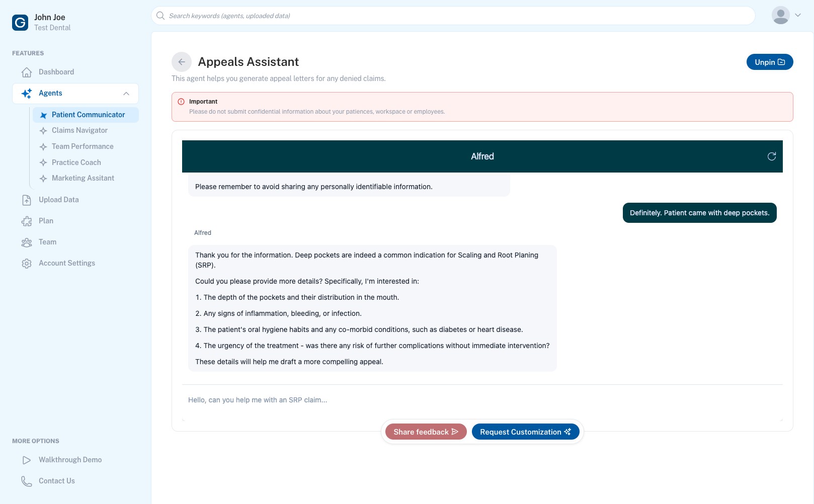Click the small Alfred sender label

[x=203, y=233]
